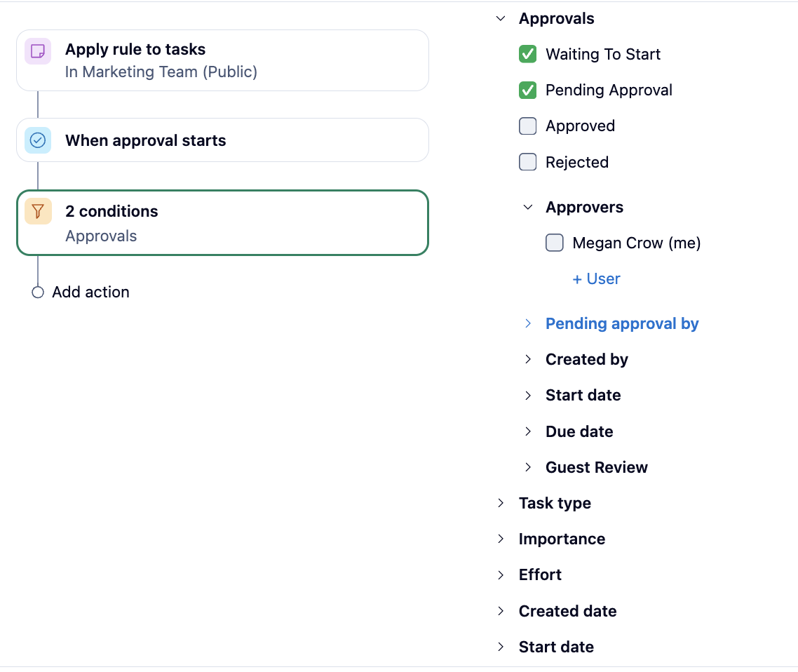Screen dimensions: 798x672
Task: Uncheck the Waiting To Start checkbox
Action: tap(527, 54)
